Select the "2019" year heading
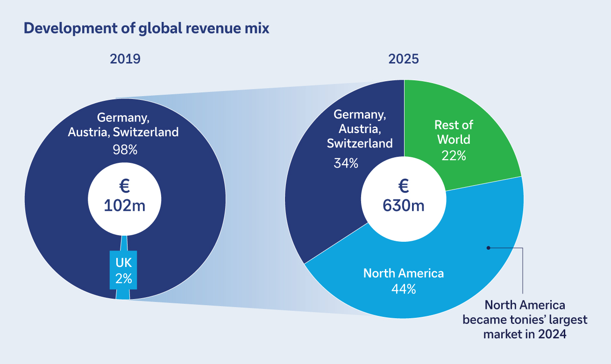The width and height of the screenshot is (611, 364). click(125, 59)
